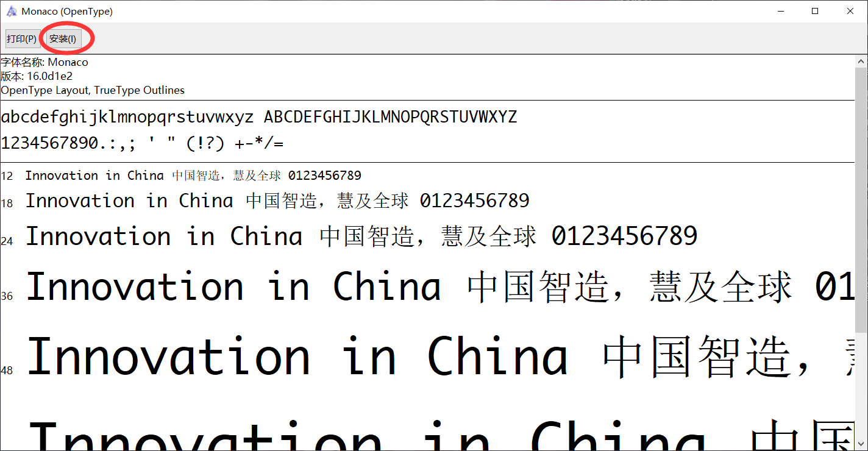Click the lowercase and uppercase alphabet sample line
The height and width of the screenshot is (451, 868).
click(x=259, y=117)
